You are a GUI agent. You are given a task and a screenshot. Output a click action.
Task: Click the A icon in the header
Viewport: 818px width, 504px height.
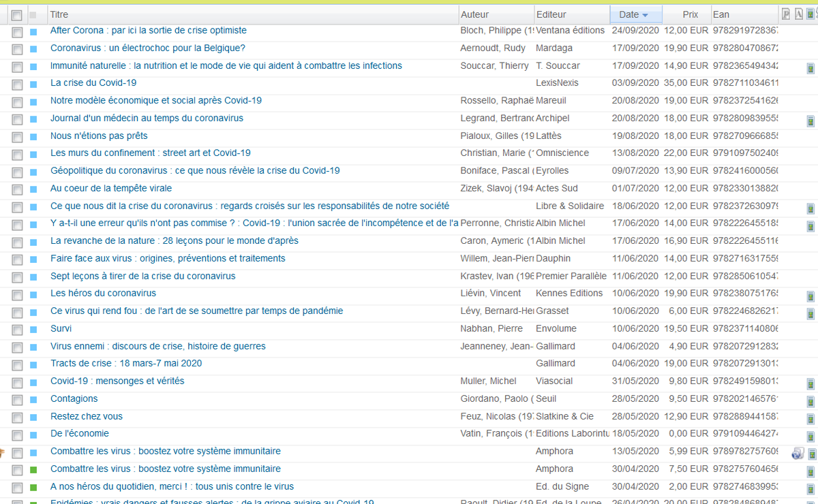tap(798, 14)
